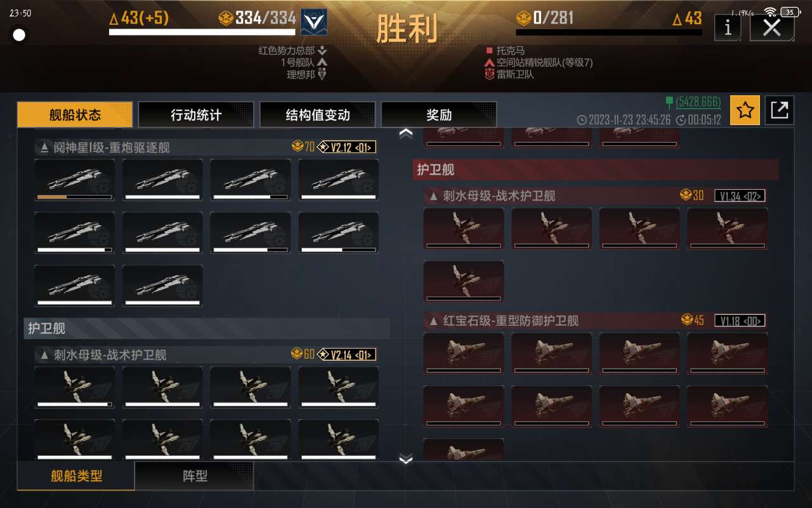Open the 结构值变动 tab

pos(317,115)
